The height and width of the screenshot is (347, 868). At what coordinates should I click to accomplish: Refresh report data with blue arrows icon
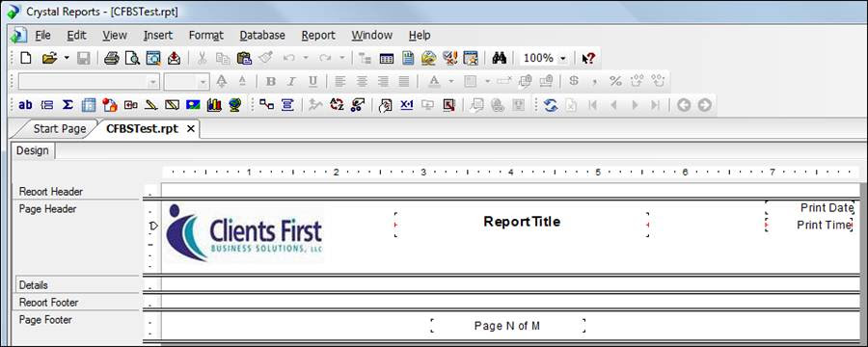point(551,105)
